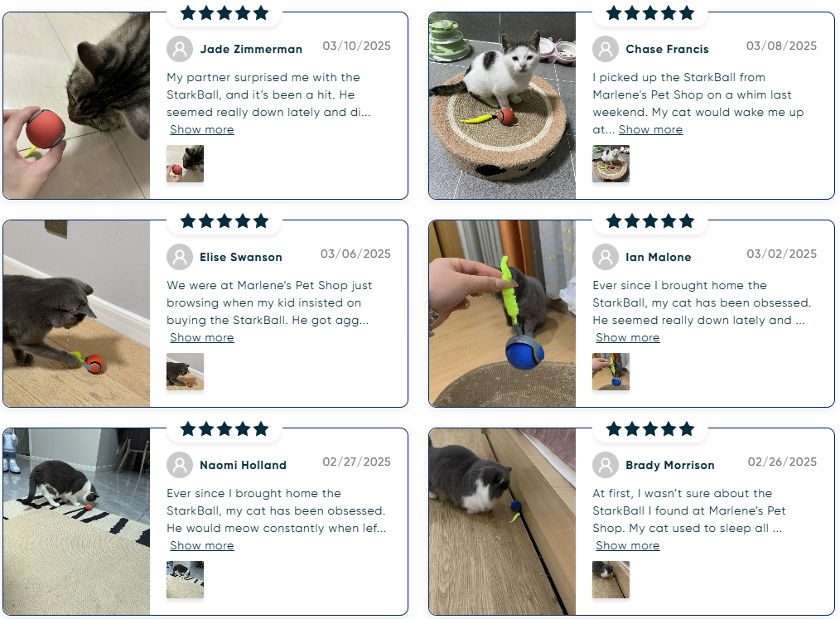Open Chase Francis's small review thumbnail
Screen dimensions: 840x619
tap(611, 163)
